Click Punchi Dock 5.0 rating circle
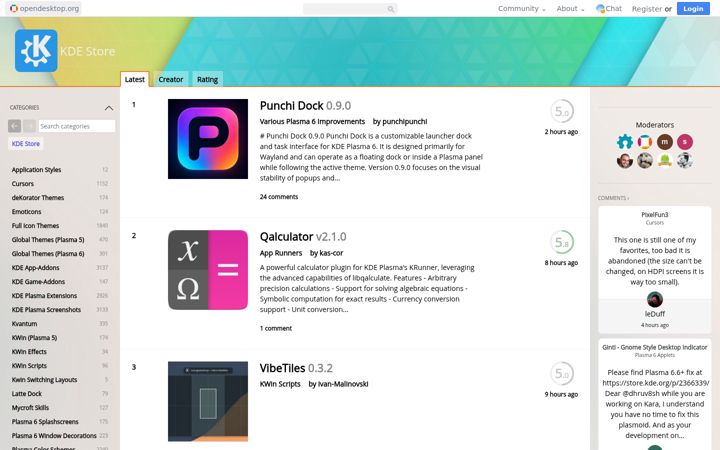720x450 pixels. pos(562,111)
